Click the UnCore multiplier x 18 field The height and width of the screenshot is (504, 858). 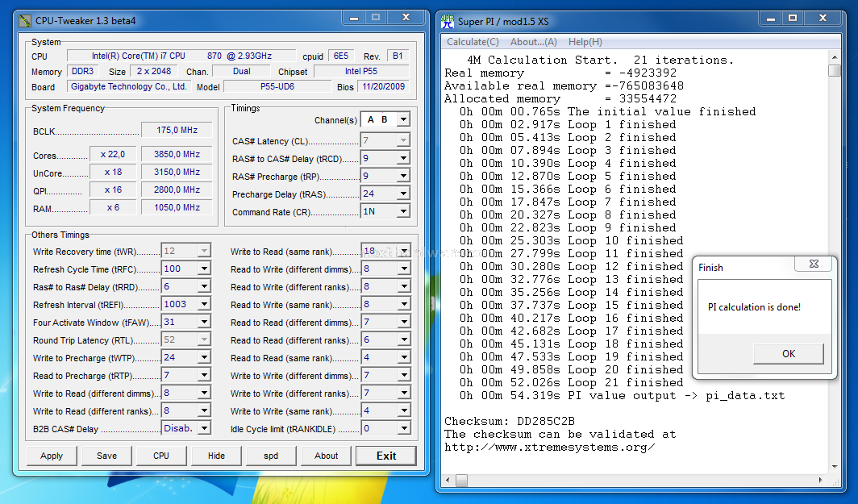[113, 172]
